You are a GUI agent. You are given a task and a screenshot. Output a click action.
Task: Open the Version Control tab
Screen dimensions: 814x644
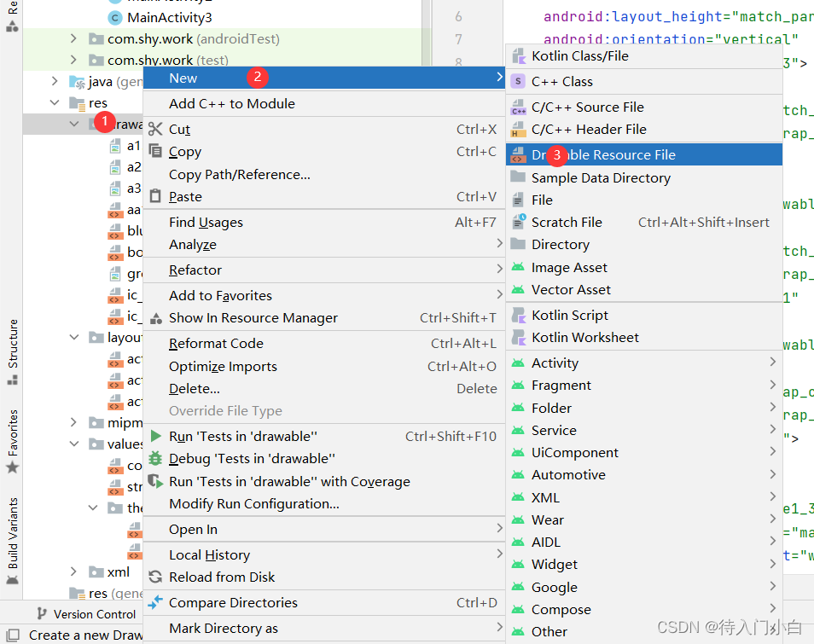point(92,613)
